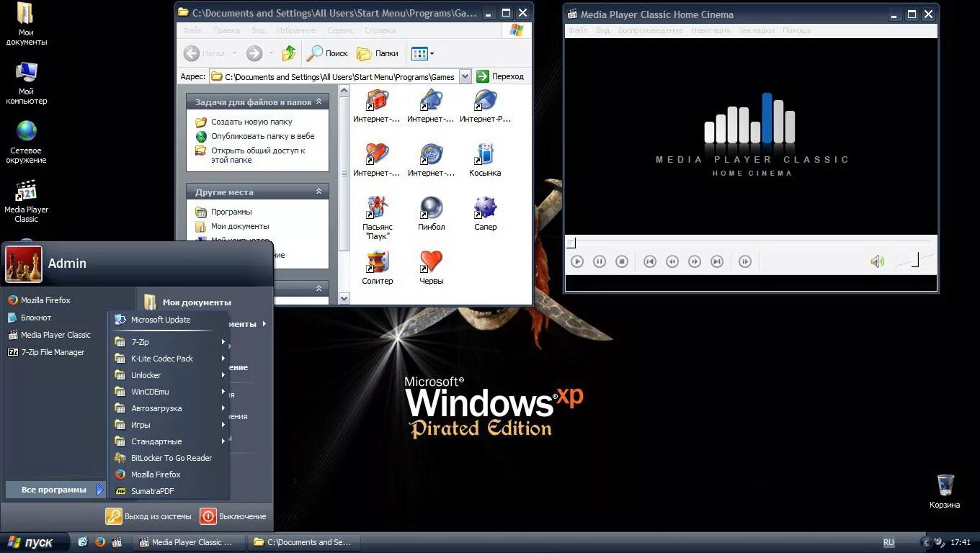Click the Создать новую папку link

tap(251, 122)
